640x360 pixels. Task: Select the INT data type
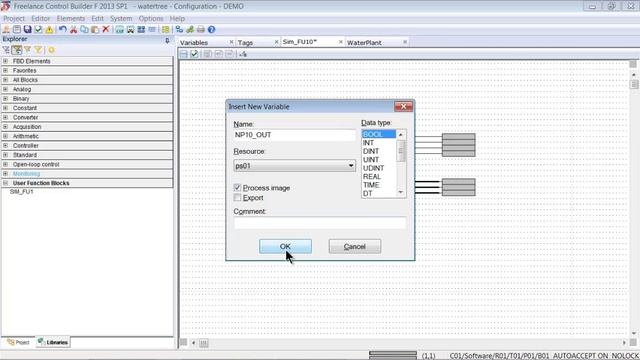[368, 142]
